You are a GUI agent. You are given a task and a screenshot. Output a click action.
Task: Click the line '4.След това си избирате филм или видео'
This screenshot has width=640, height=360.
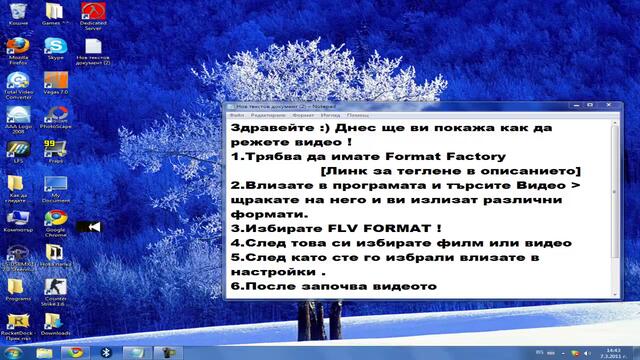(401, 243)
